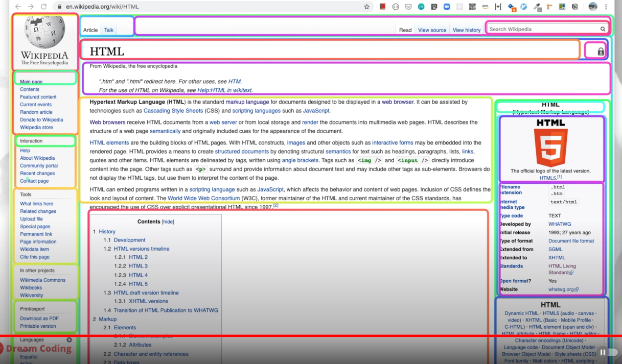Click the SGML infobox link
Screen dimensions: 622x364
[x=556, y=250]
